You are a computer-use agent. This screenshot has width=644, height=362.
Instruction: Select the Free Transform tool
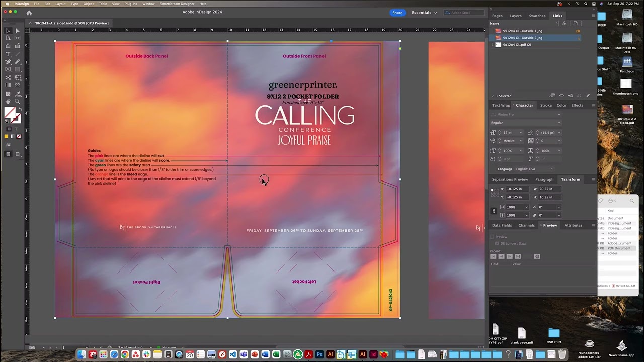tap(18, 77)
